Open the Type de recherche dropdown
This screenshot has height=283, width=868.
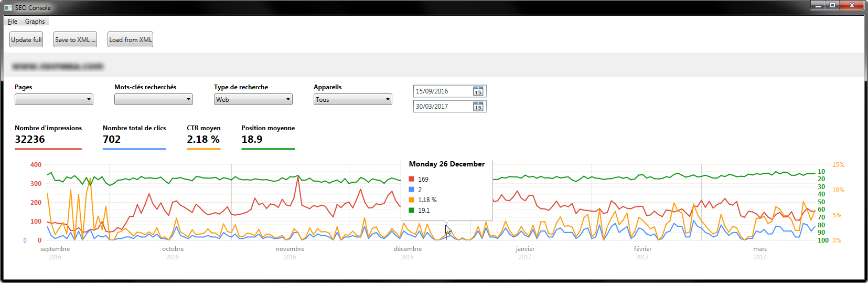tap(253, 100)
